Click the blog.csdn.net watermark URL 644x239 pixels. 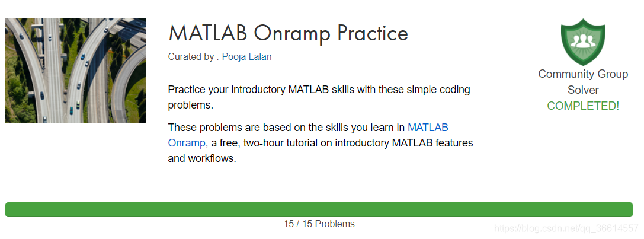pos(566,228)
